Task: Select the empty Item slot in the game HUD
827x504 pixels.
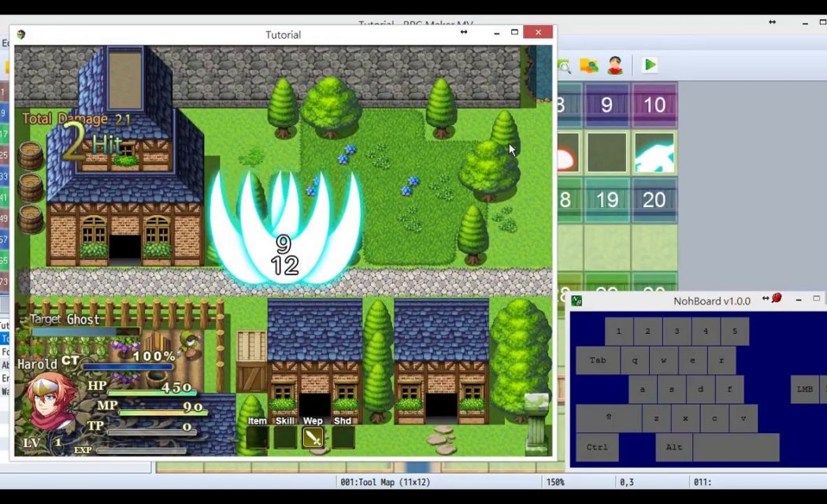Action: [x=257, y=438]
